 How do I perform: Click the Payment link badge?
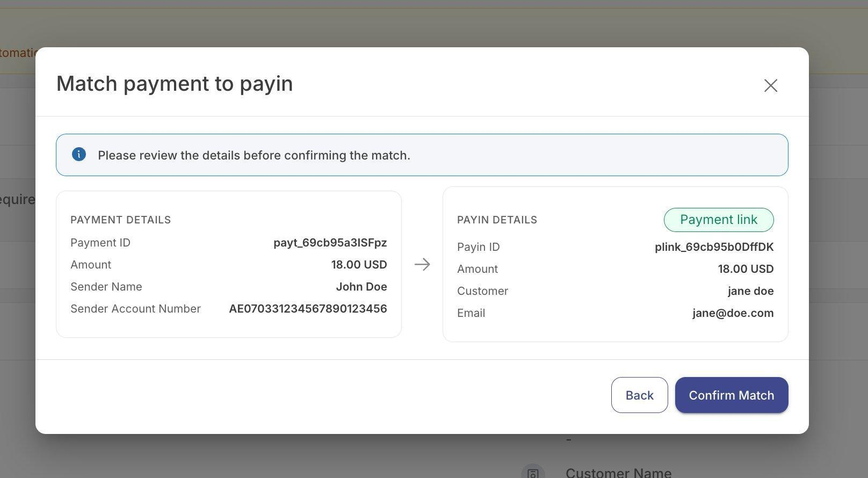[719, 220]
